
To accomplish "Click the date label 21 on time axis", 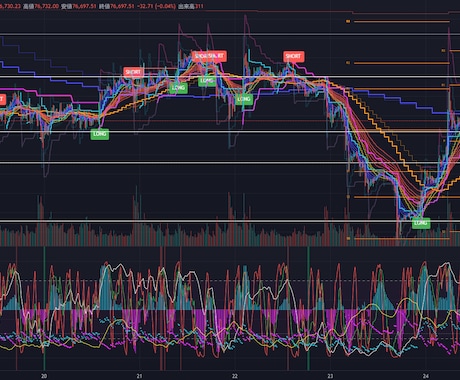I will tap(139, 376).
